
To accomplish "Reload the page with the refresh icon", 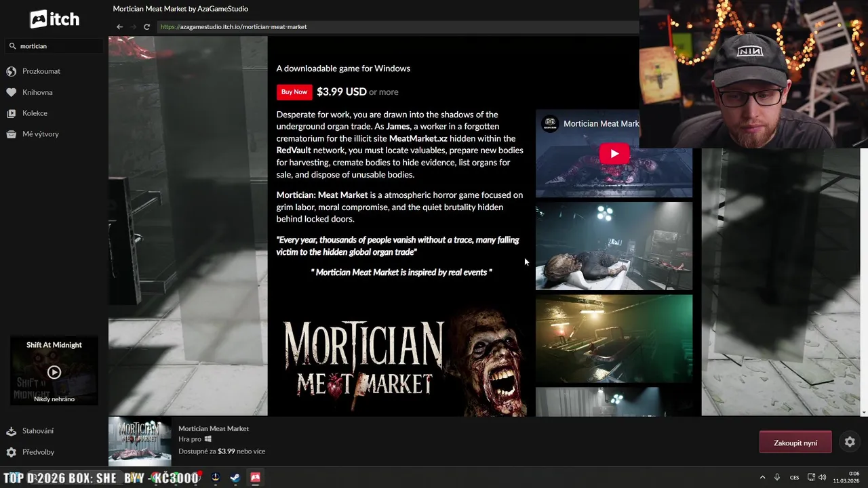I will [146, 27].
